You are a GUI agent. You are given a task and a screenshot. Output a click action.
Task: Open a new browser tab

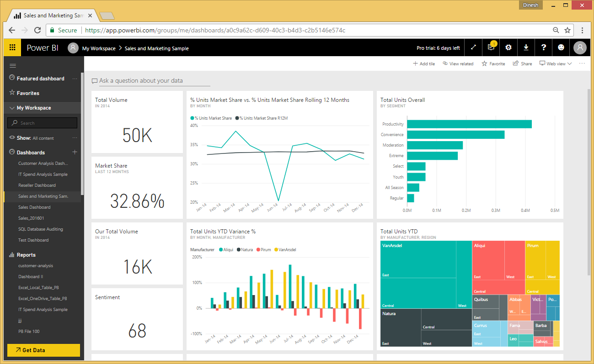(107, 16)
